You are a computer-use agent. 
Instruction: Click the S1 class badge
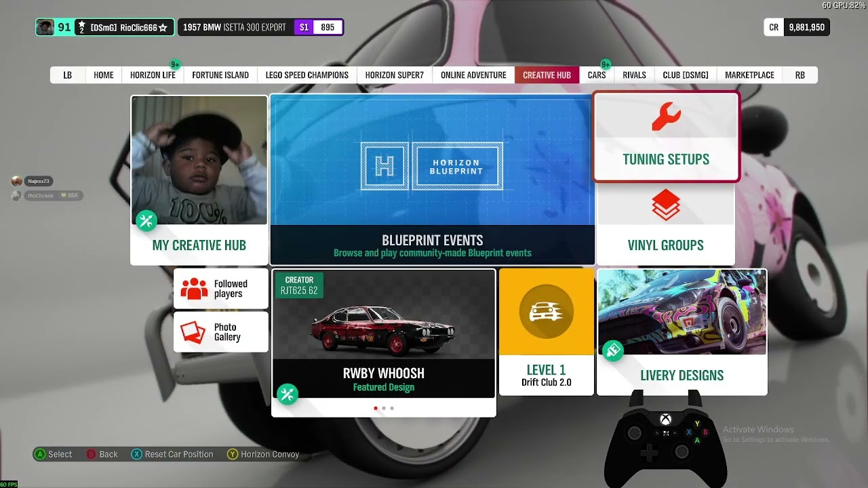304,27
